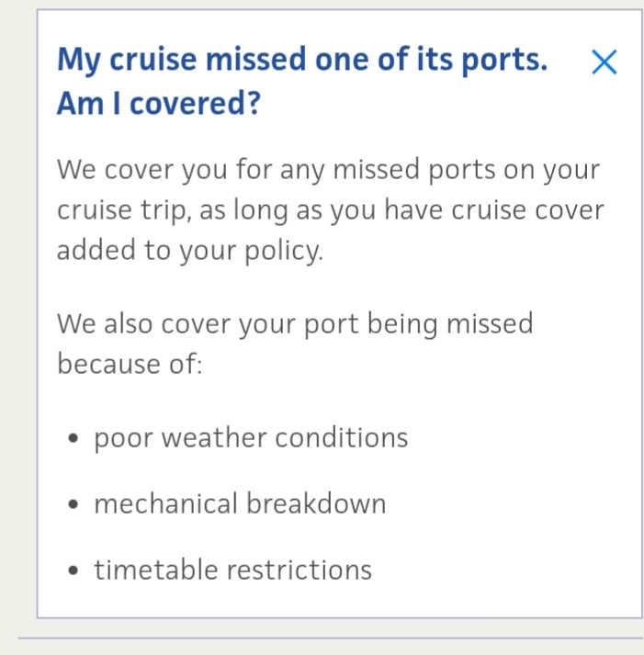Viewport: 644px width, 655px height.
Task: Click the bullet dot beside "mechanical breakdown"
Action: click(74, 505)
